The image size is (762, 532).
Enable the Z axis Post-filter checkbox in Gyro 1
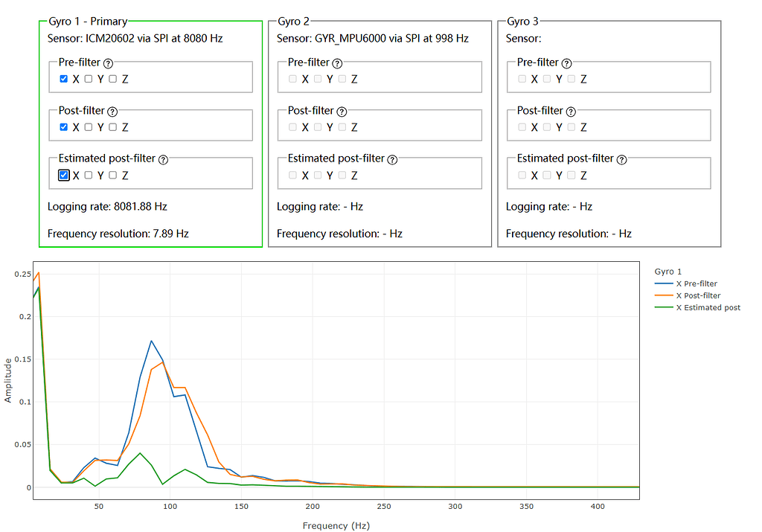click(112, 126)
